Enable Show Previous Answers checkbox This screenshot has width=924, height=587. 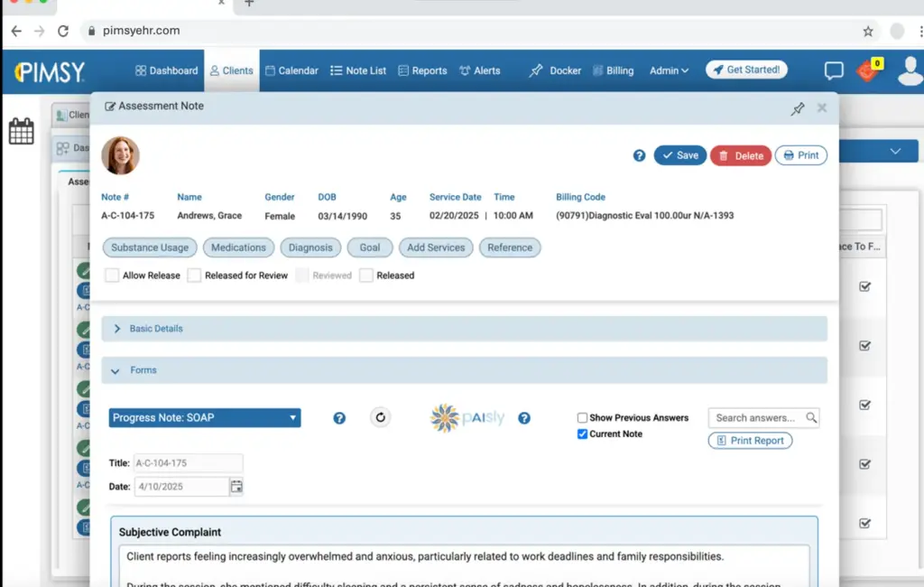[x=582, y=418]
